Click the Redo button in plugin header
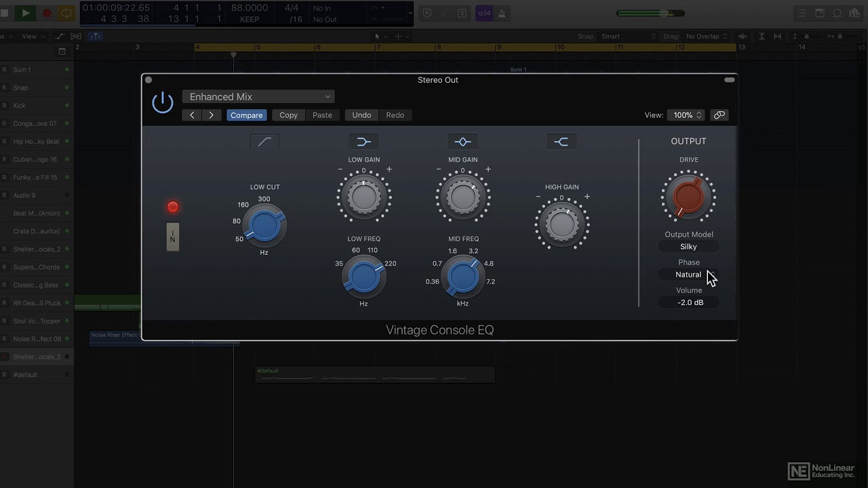Image resolution: width=868 pixels, height=488 pixels. (x=395, y=115)
